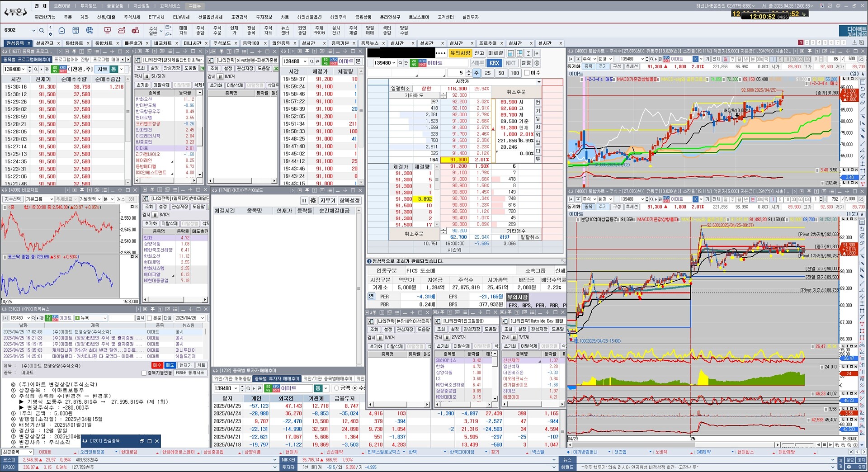This screenshot has height=472, width=868.
Task: Click the 유의사항 button in the order window
Action: [x=460, y=53]
